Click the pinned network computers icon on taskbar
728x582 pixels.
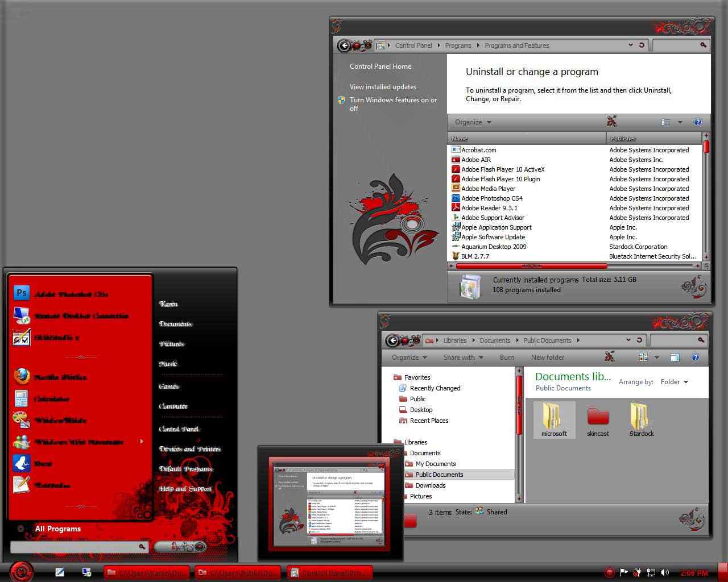86,572
